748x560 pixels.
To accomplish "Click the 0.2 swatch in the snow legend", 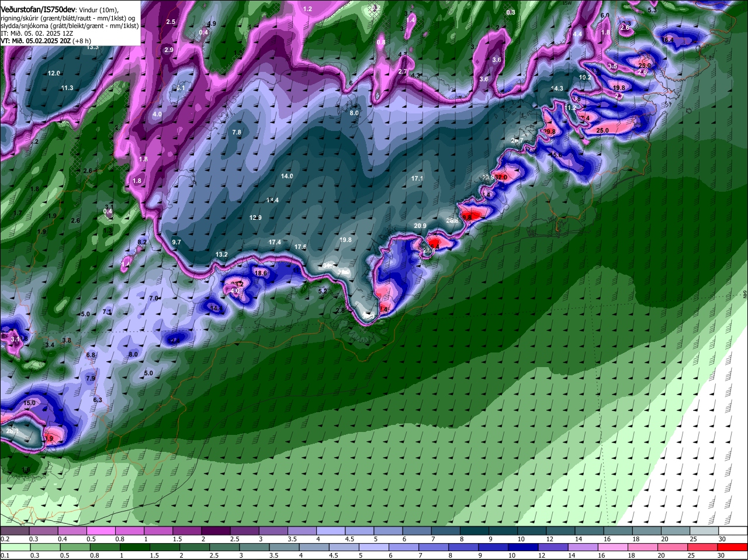I will tap(14, 531).
